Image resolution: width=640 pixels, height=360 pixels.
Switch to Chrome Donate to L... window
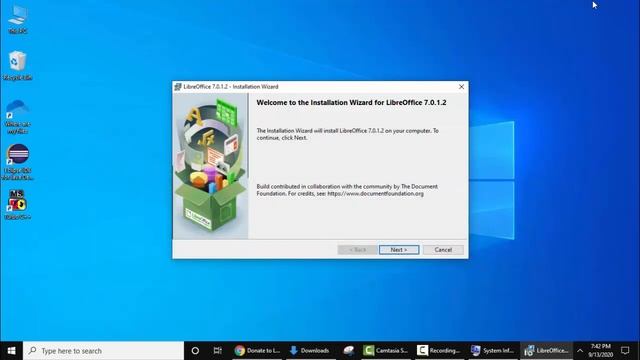point(257,351)
